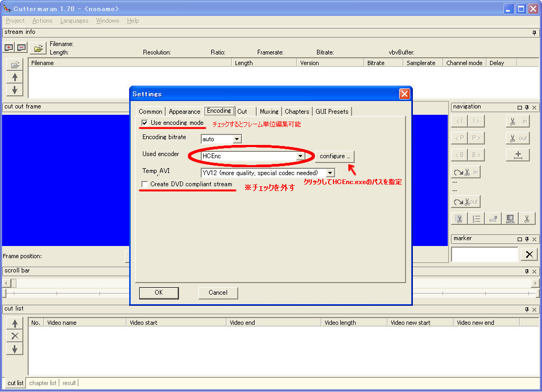Click the marker panel X delete button
The image size is (542, 392).
click(529, 254)
